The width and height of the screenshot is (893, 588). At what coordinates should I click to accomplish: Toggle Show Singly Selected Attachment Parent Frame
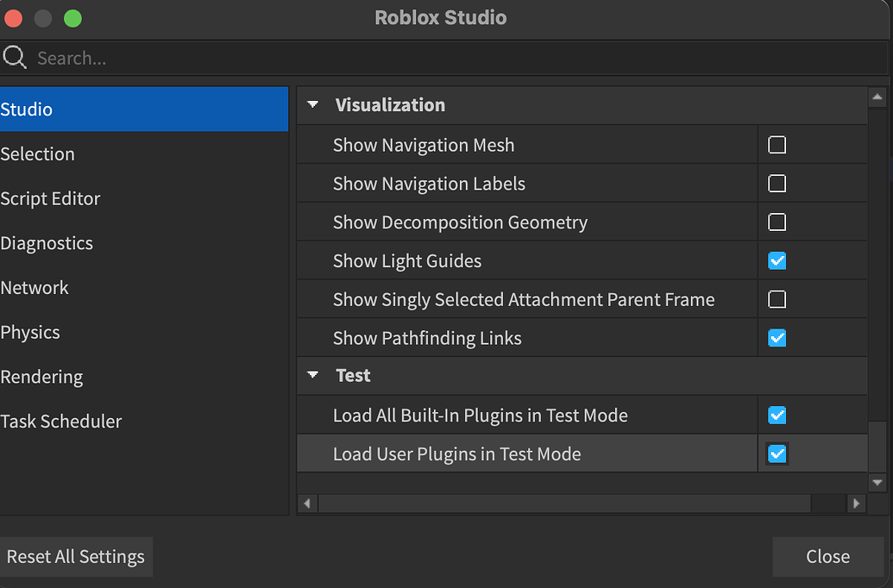[777, 299]
